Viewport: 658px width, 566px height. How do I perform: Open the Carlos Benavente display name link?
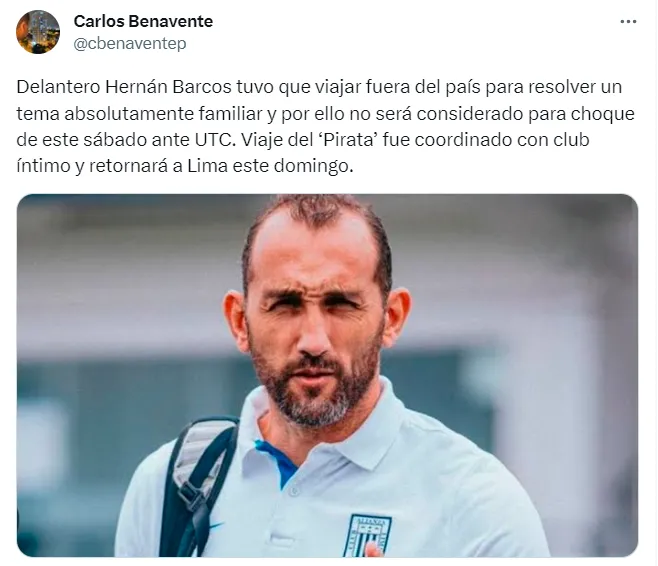(x=143, y=21)
